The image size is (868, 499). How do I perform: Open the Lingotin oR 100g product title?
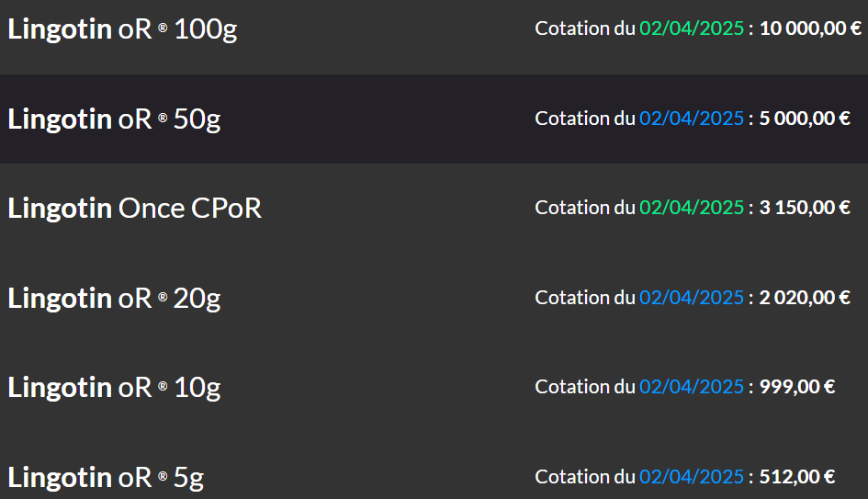(122, 30)
